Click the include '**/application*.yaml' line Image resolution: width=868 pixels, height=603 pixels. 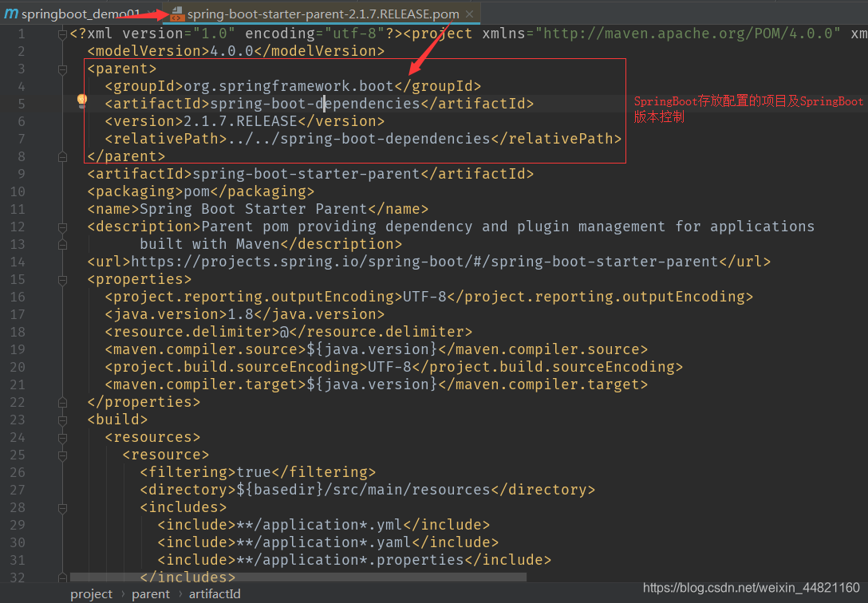328,542
